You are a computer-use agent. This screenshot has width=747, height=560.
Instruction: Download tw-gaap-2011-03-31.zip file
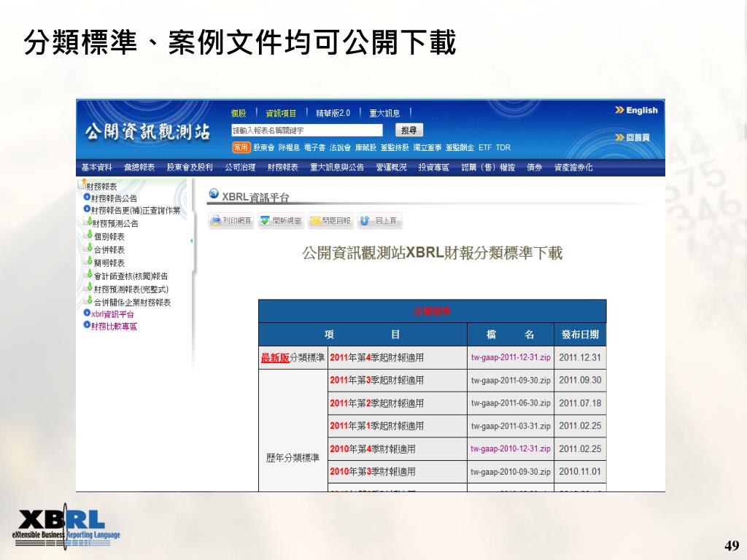point(511,426)
